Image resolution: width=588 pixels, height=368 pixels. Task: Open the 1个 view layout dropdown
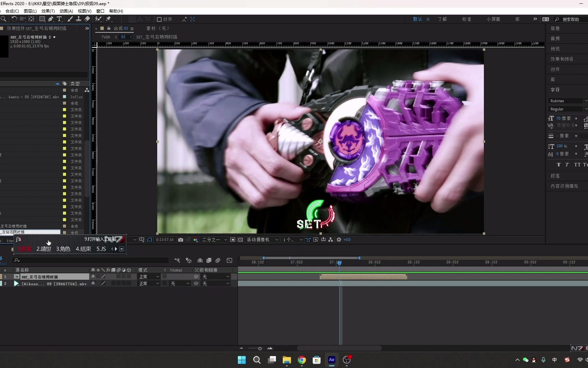pos(293,240)
